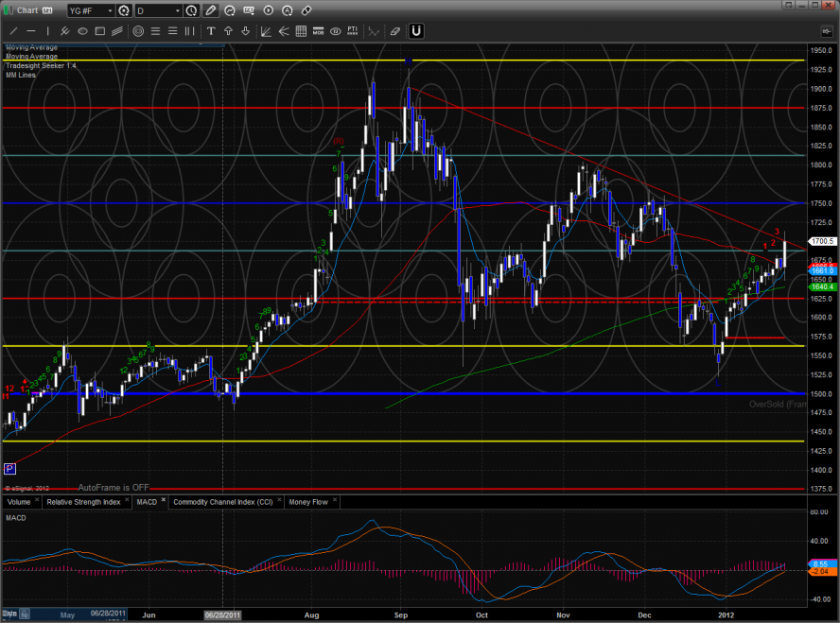Close the Volume study tab
840x623 pixels.
[x=37, y=500]
